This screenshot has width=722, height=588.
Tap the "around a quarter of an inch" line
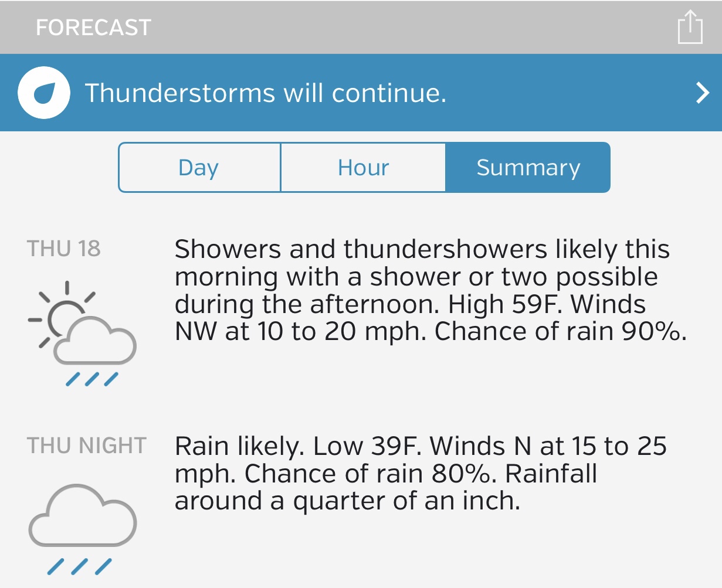tap(347, 501)
